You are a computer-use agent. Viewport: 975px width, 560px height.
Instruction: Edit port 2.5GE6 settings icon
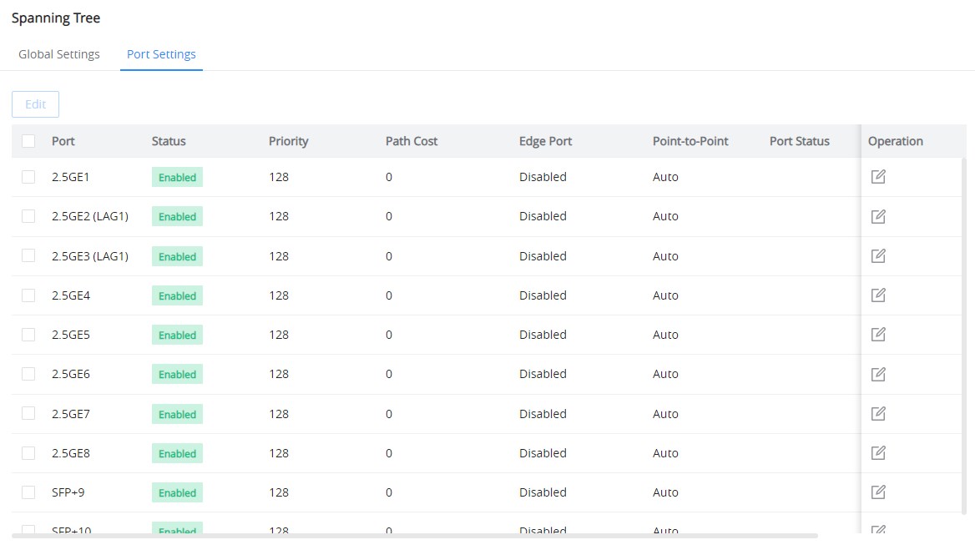[x=878, y=374]
